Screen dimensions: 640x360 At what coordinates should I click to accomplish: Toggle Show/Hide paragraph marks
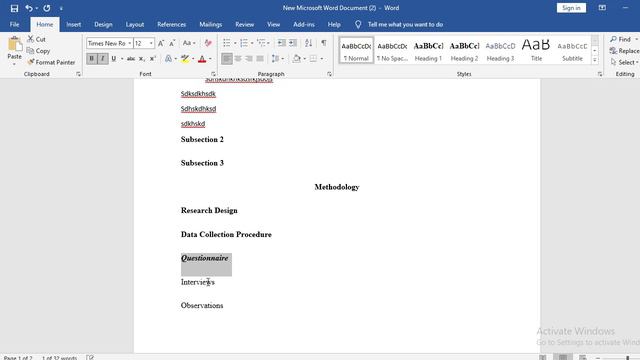pos(324,43)
